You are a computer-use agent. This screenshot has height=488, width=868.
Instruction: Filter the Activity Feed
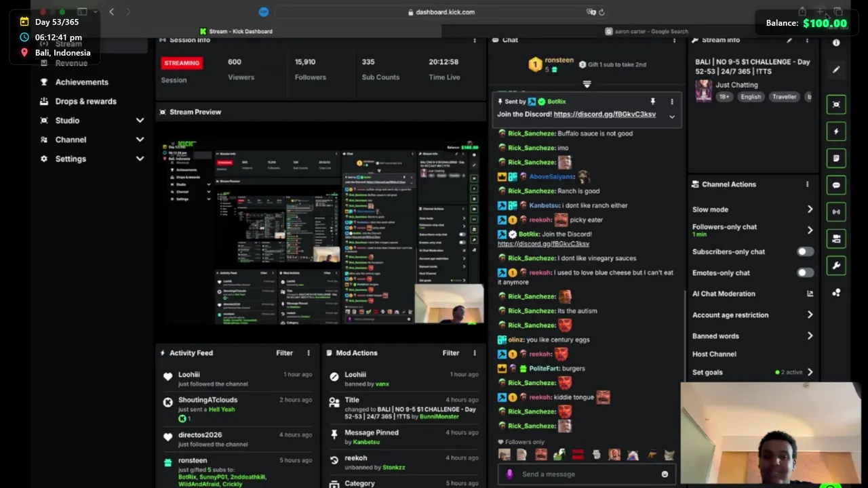(x=284, y=353)
